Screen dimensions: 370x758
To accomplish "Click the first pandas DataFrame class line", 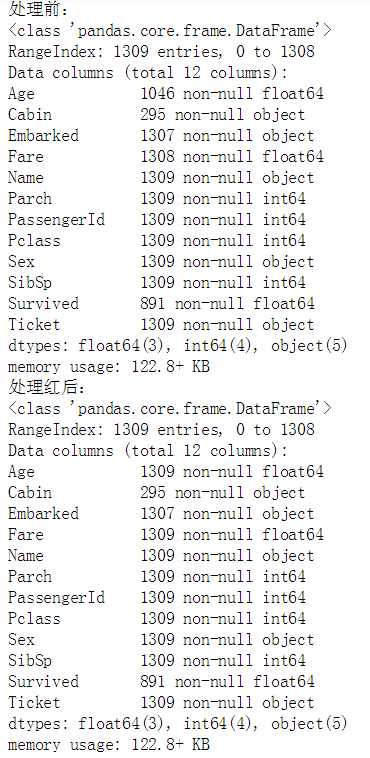I will (170, 30).
